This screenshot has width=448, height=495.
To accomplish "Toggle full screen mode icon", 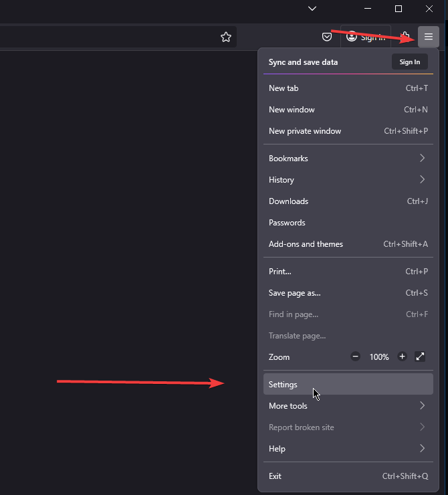I will (420, 357).
